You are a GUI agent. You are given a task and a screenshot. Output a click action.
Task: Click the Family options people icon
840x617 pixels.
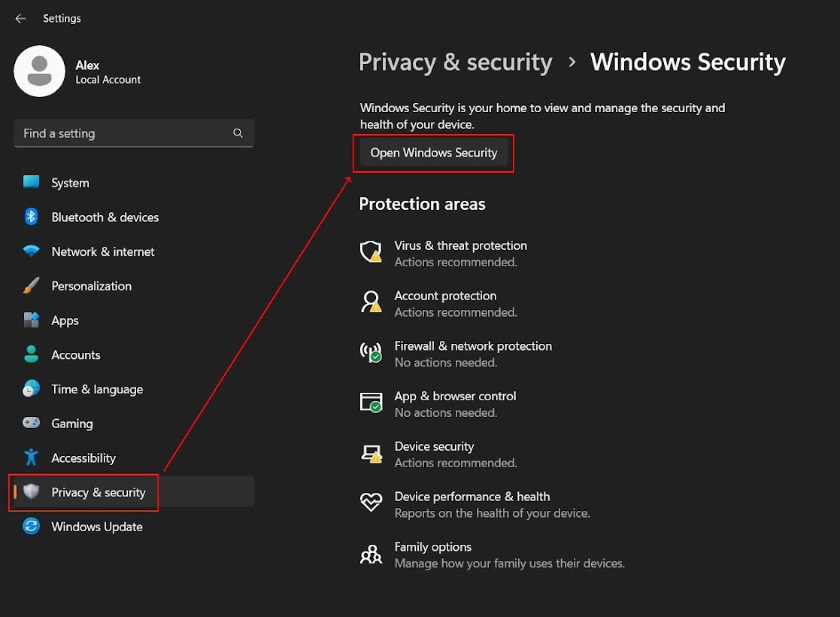click(371, 555)
